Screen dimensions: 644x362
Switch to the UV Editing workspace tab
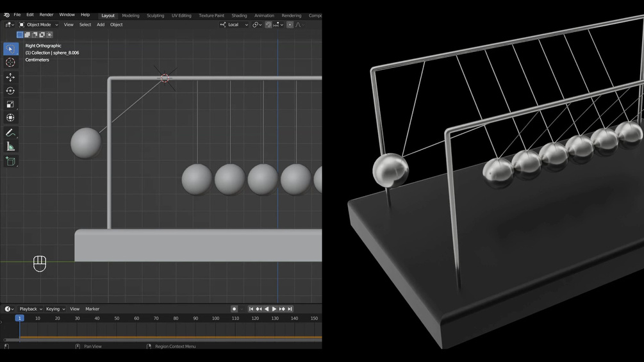coord(181,15)
